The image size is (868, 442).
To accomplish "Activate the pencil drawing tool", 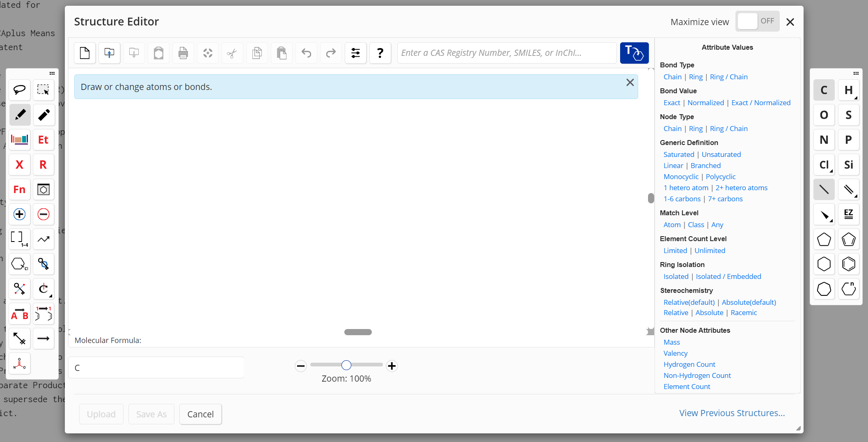I will [19, 115].
